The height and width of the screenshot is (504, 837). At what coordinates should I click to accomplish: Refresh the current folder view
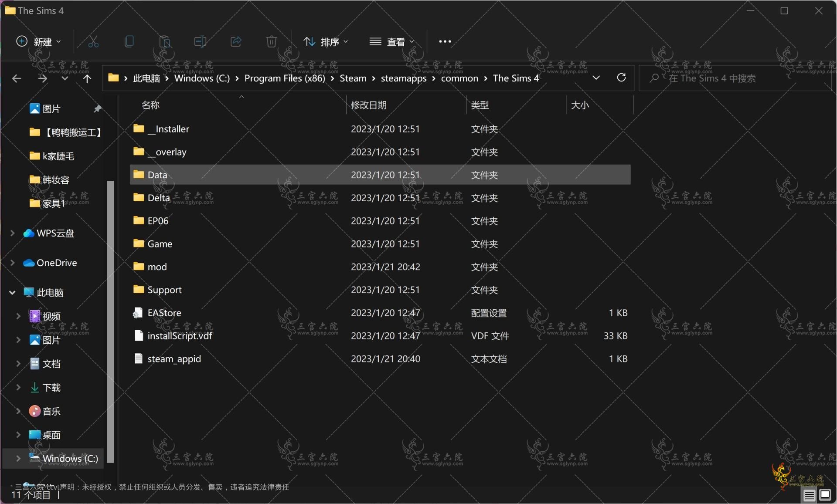[621, 78]
